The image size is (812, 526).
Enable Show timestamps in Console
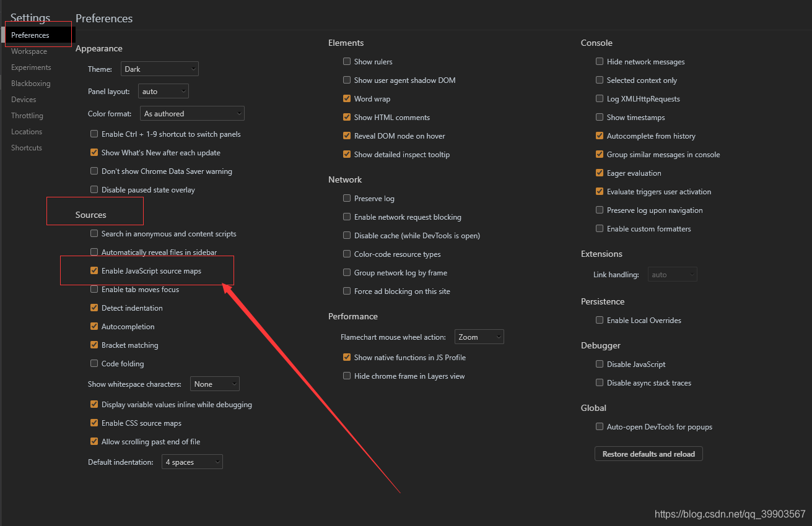coord(600,117)
